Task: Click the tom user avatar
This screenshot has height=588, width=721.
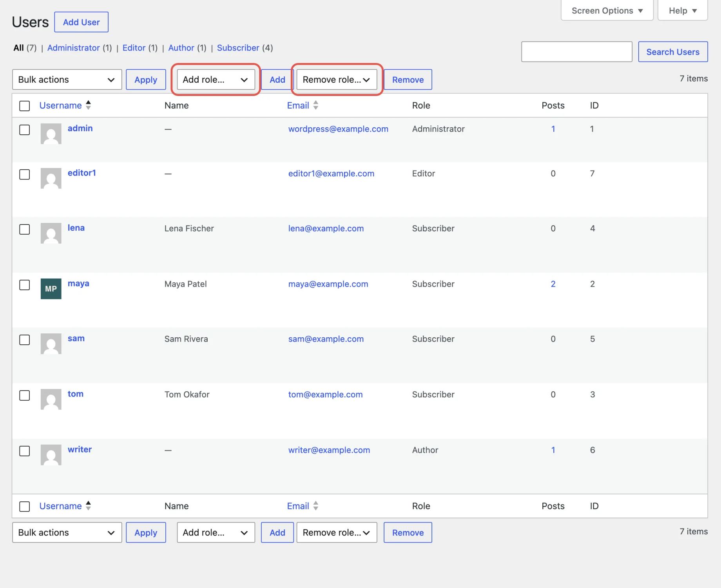Action: pos(51,399)
